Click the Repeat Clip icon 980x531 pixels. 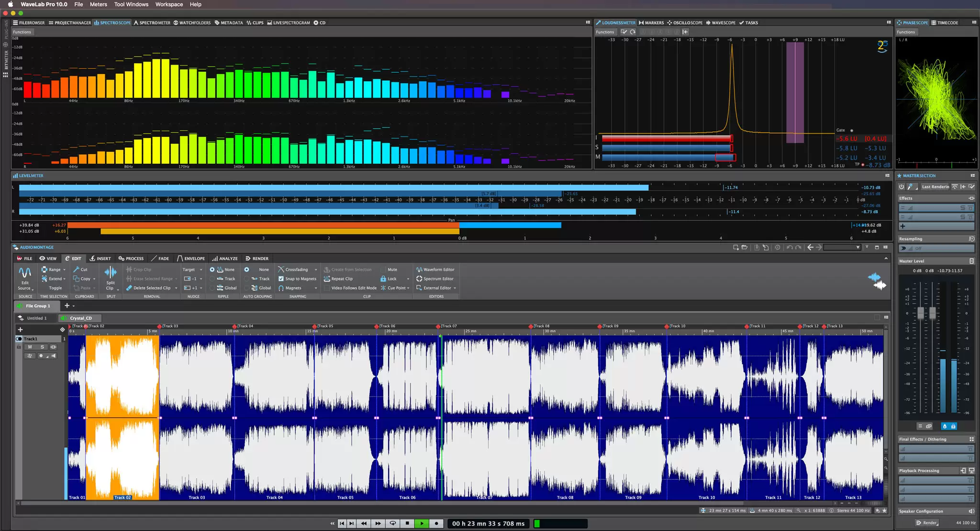coord(327,279)
